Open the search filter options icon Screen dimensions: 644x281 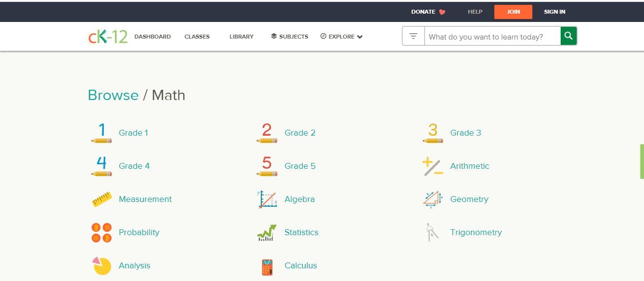pos(413,37)
